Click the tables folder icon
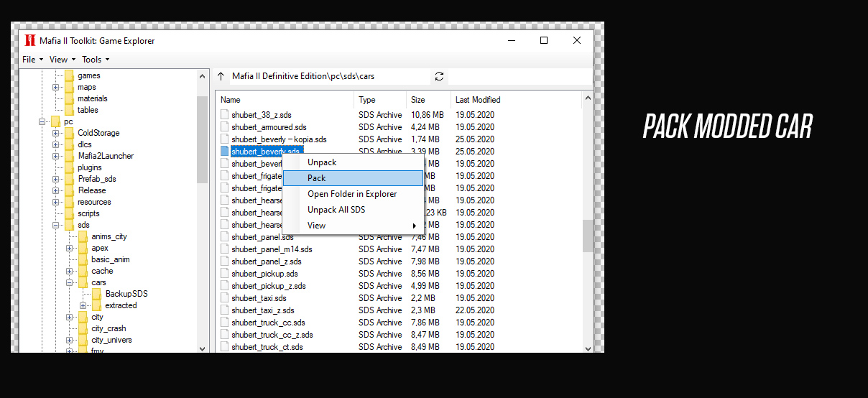The width and height of the screenshot is (868, 398). pyautogui.click(x=69, y=110)
